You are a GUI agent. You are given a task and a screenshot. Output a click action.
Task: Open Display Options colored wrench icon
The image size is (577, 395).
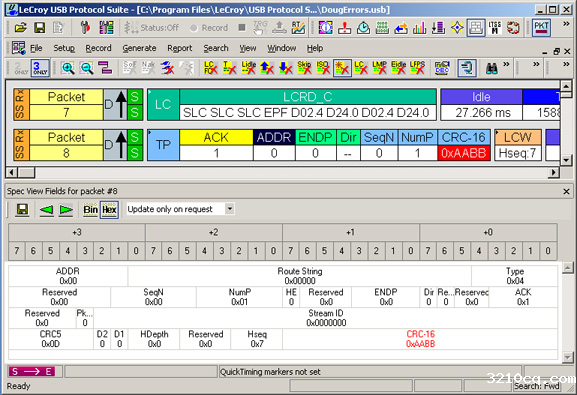pos(106,28)
